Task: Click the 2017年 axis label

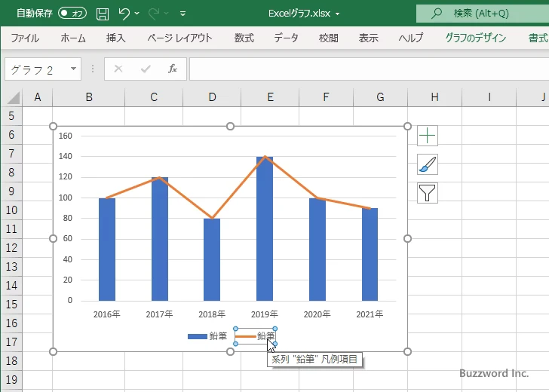Action: pyautogui.click(x=159, y=314)
